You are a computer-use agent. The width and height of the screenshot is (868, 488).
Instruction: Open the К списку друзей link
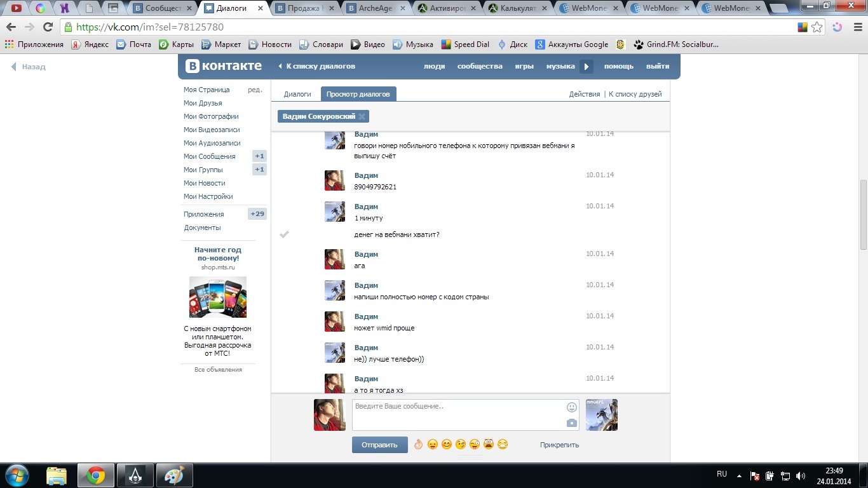coord(635,94)
